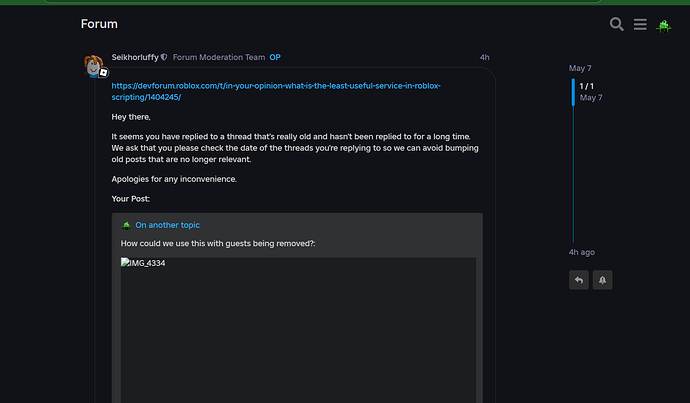690x403 pixels.
Task: Click the reply arrow button
Action: click(579, 280)
